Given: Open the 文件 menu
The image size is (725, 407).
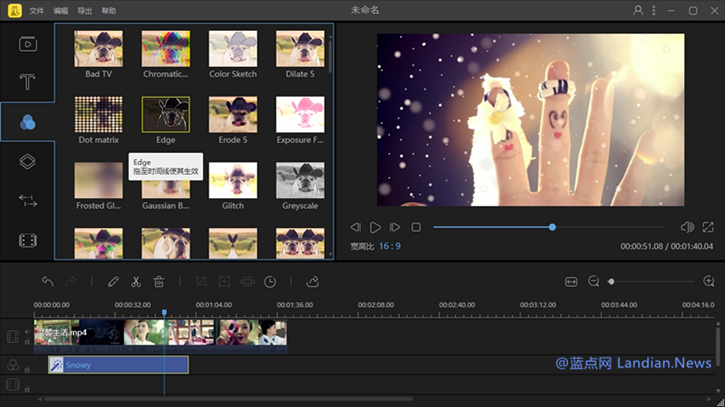Looking at the screenshot, I should point(37,10).
